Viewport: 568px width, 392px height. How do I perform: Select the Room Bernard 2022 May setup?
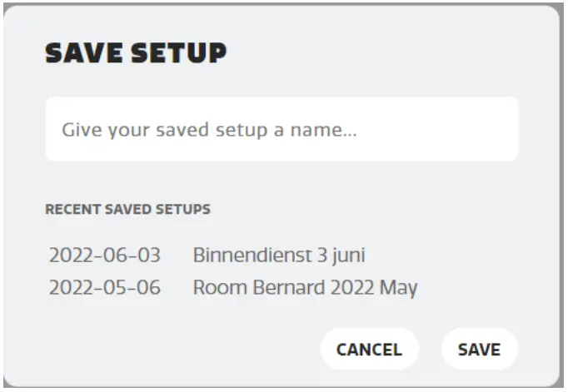pos(305,288)
